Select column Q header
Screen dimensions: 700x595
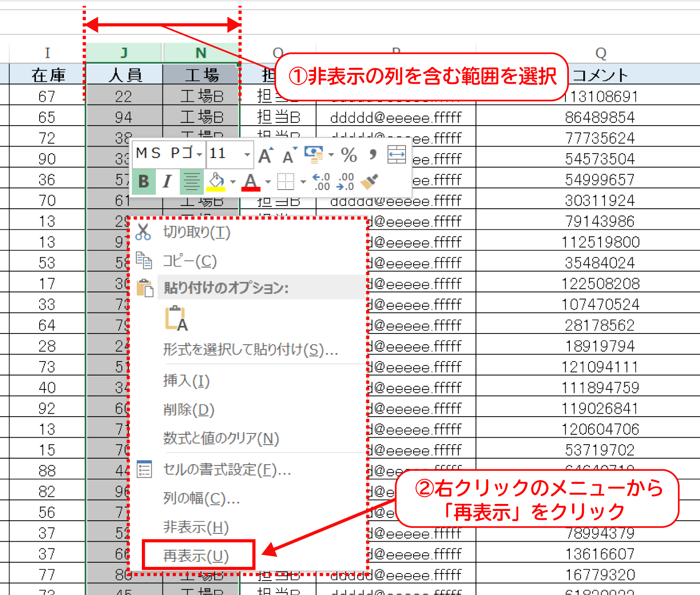[x=601, y=53]
